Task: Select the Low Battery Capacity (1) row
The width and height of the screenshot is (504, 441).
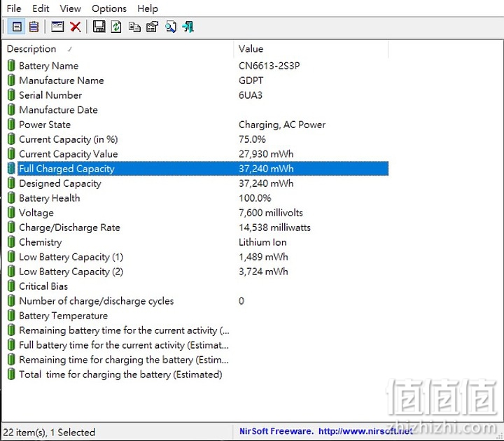Action: click(198, 257)
